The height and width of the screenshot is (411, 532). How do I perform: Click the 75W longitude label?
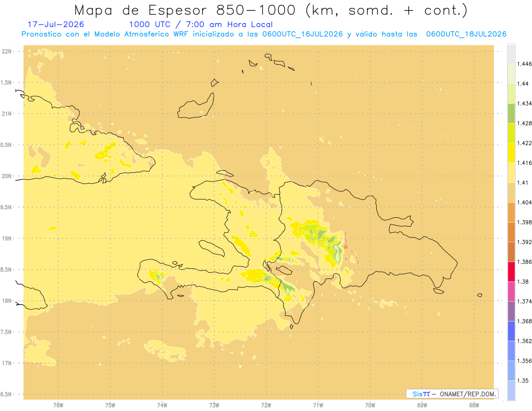point(110,405)
